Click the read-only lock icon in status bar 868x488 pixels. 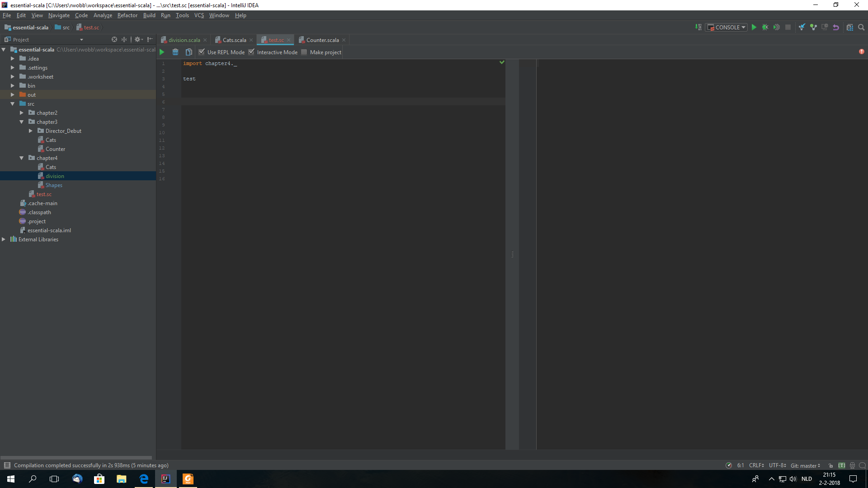830,465
